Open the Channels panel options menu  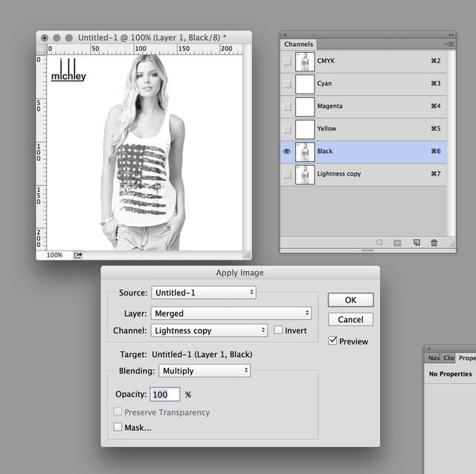pos(450,45)
